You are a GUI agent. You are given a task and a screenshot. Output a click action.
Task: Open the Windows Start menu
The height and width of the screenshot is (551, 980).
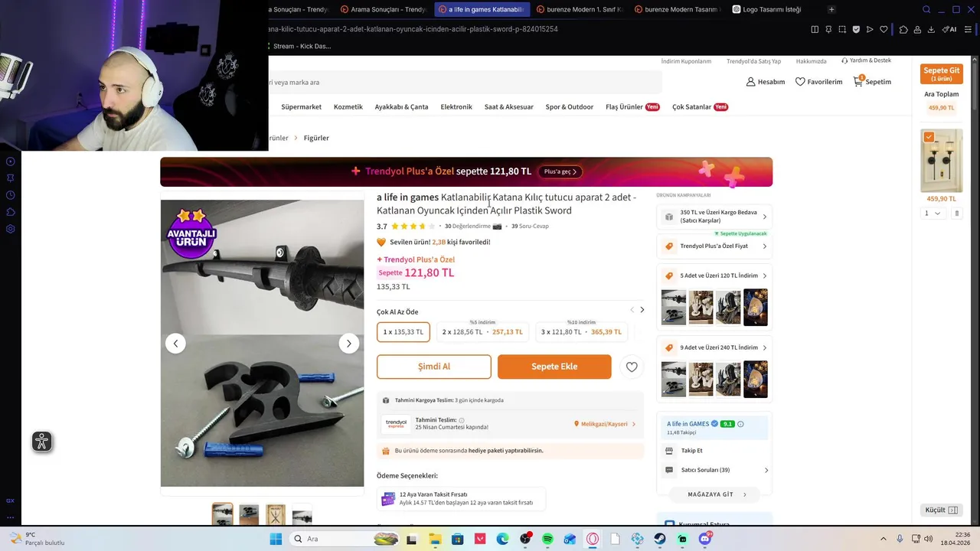tap(276, 539)
